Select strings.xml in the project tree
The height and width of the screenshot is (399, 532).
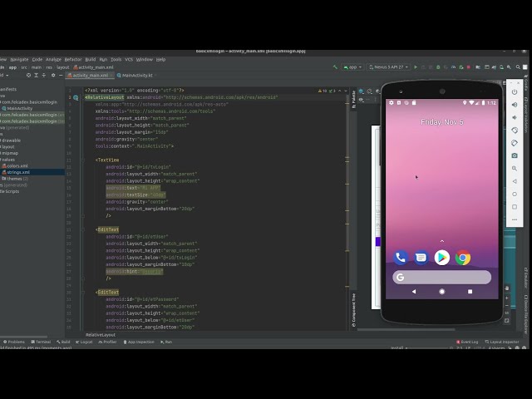coord(16,172)
